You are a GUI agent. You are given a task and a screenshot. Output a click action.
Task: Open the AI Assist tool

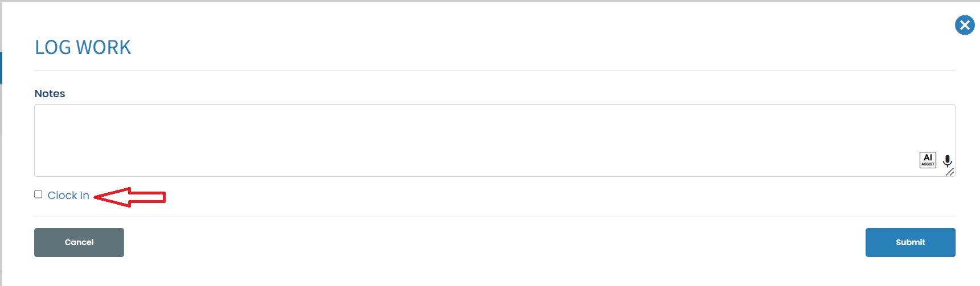(x=928, y=160)
